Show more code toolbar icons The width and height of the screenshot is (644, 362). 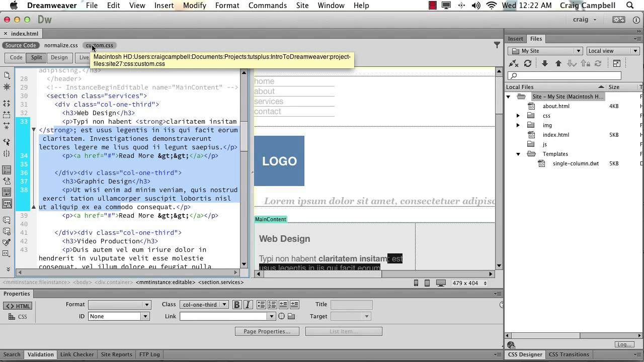[9, 269]
